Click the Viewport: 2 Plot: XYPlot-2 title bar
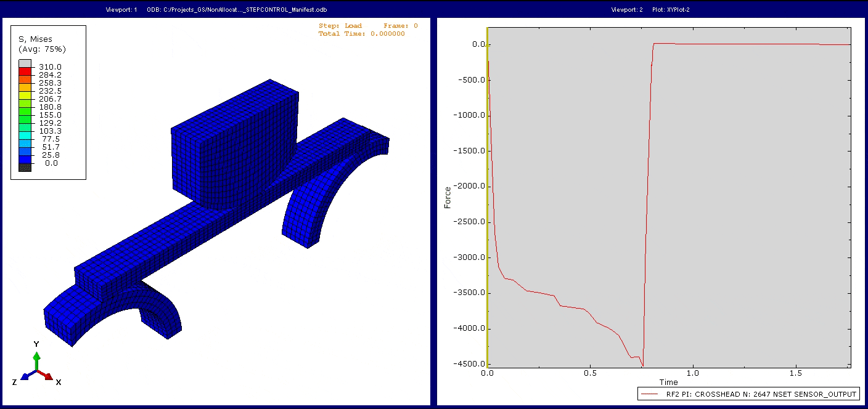 tap(650, 9)
